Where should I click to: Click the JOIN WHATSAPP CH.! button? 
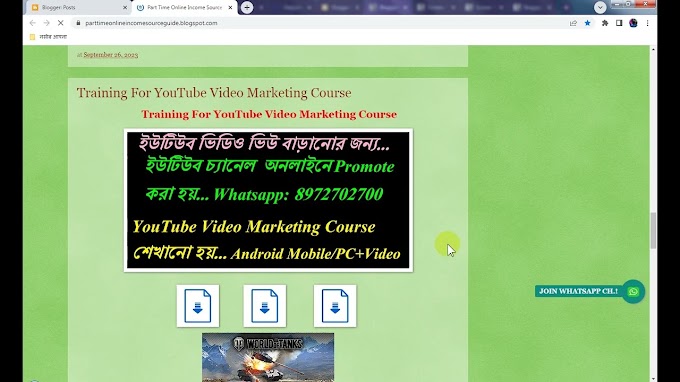point(579,291)
